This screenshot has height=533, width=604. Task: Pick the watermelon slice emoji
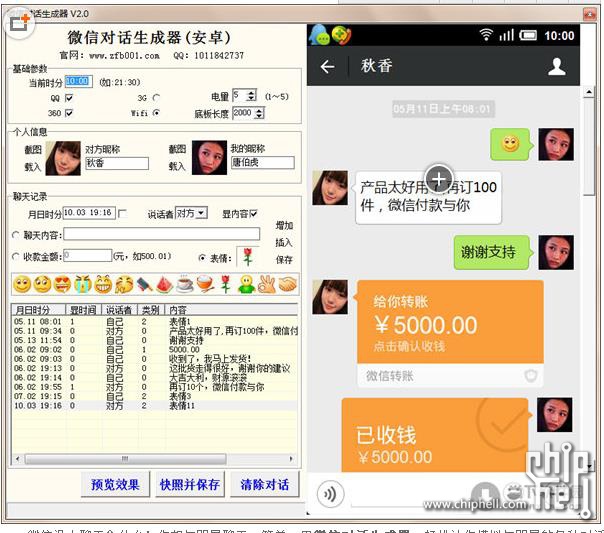pos(164,285)
